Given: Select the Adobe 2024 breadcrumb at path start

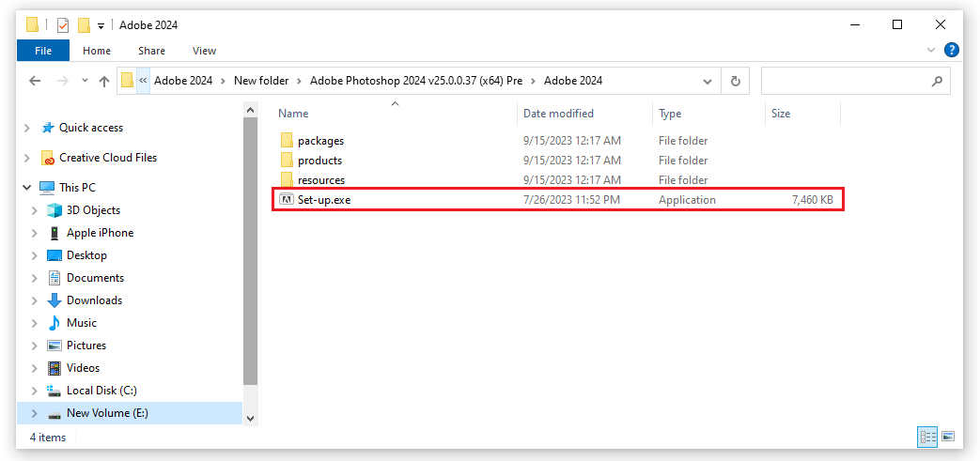Looking at the screenshot, I should 183,81.
